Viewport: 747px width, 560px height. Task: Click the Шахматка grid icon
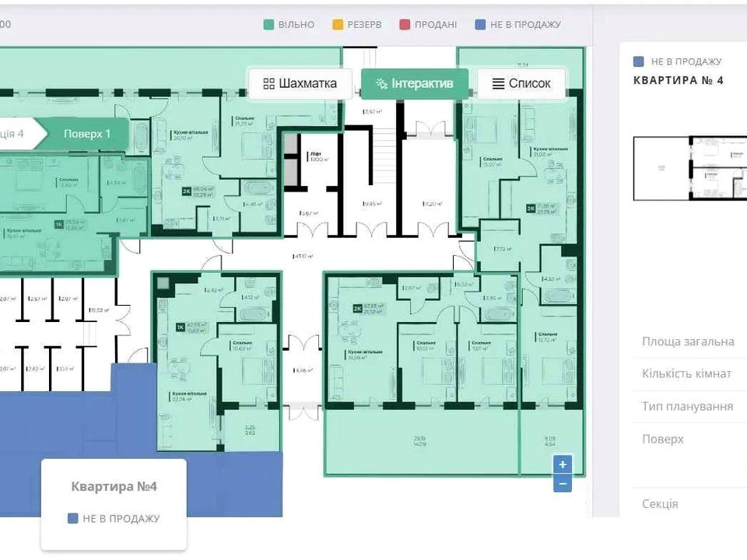tap(269, 83)
